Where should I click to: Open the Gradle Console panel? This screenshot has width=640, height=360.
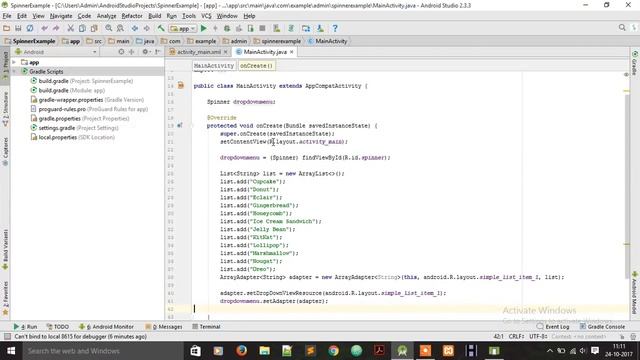[x=602, y=327]
